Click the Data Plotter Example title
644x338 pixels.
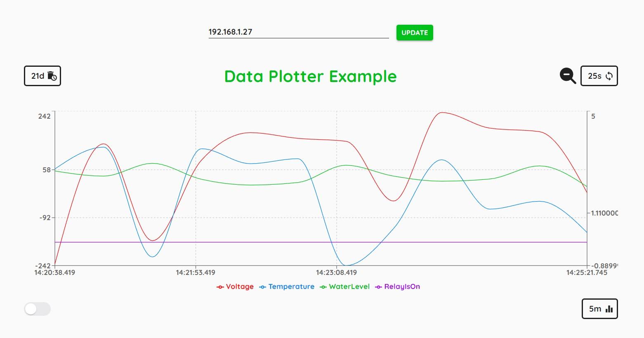[310, 76]
